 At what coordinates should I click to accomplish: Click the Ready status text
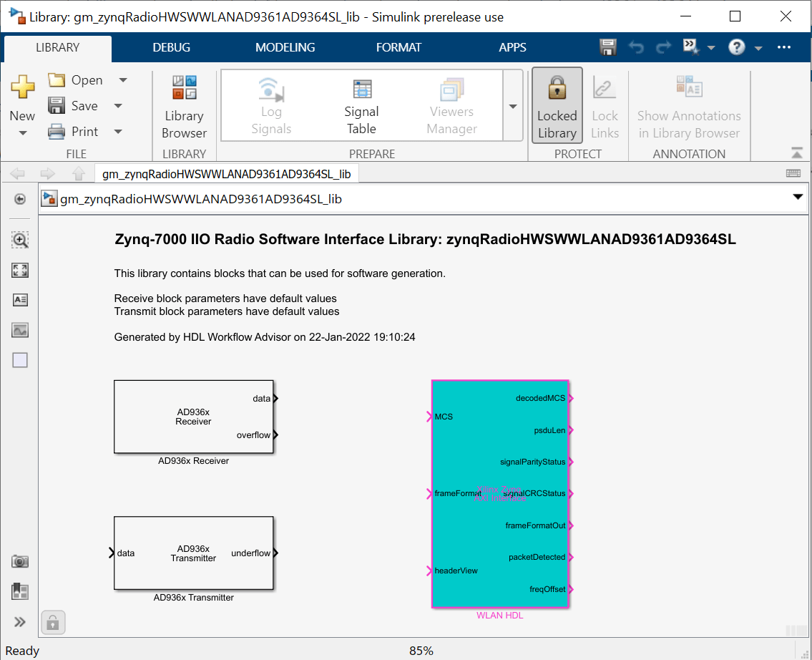pos(22,651)
